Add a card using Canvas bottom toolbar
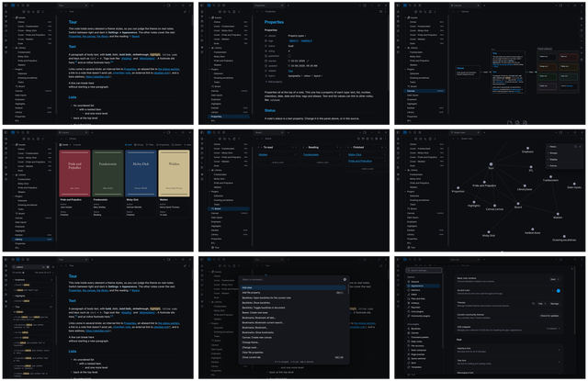This screenshot has height=381, width=588. click(510, 122)
